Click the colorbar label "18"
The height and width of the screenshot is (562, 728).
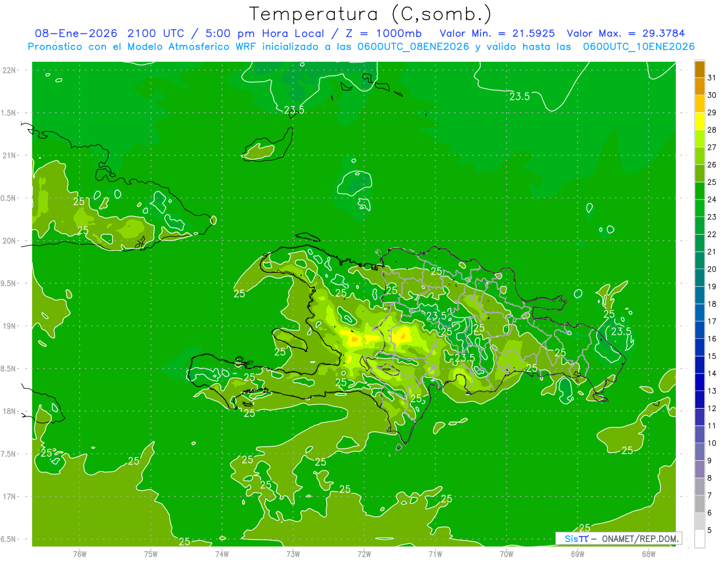pyautogui.click(x=712, y=304)
